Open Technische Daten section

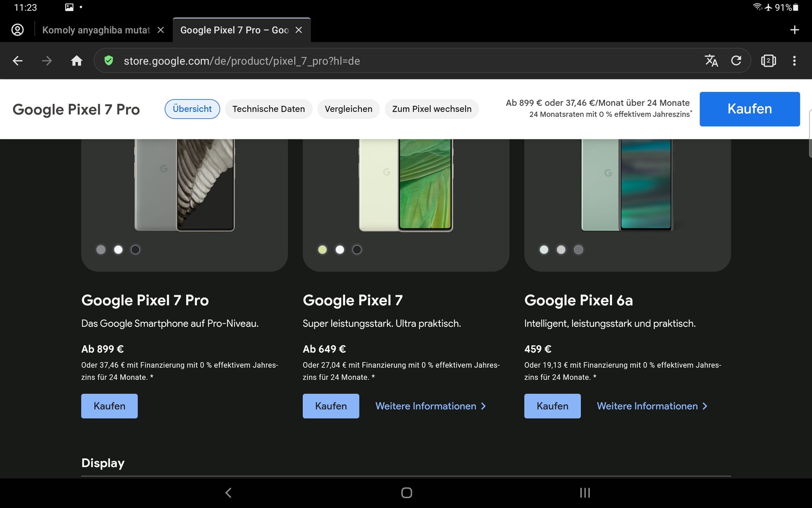click(x=268, y=109)
